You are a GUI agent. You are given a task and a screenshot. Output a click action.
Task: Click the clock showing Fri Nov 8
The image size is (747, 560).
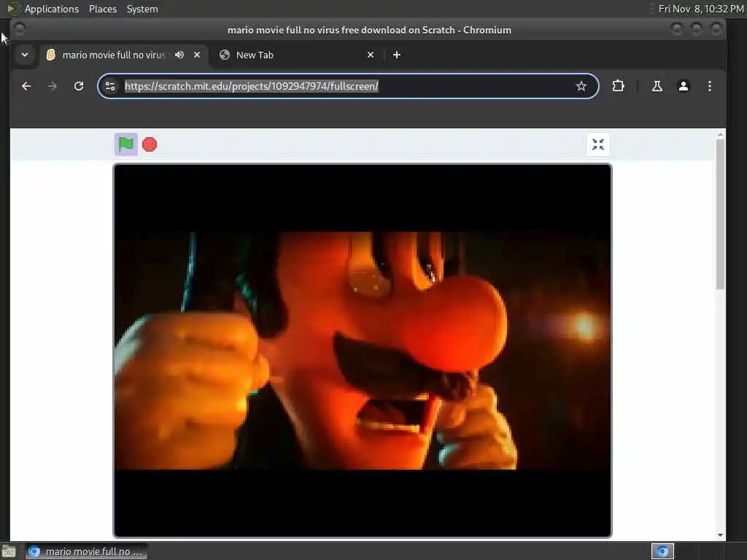(701, 9)
